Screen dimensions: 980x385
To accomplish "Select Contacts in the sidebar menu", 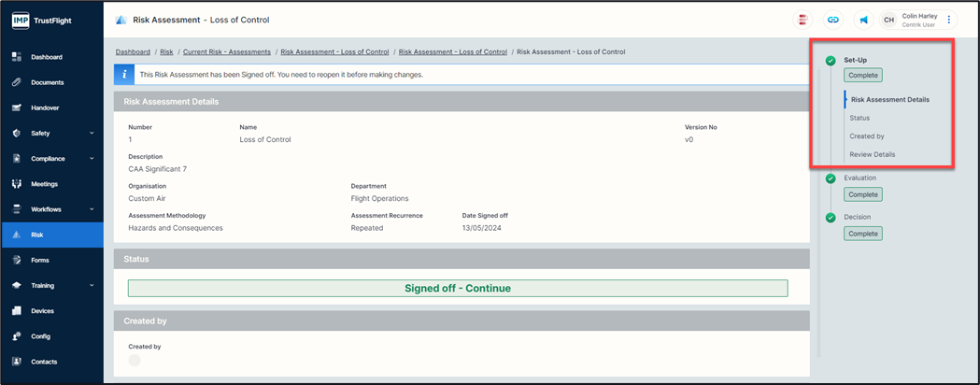I will point(44,362).
